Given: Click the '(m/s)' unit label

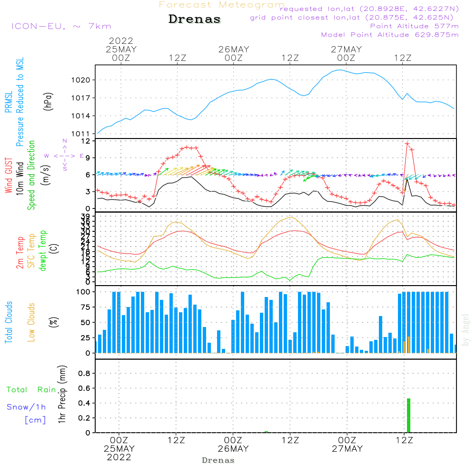Looking at the screenshot, I should 46,176.
